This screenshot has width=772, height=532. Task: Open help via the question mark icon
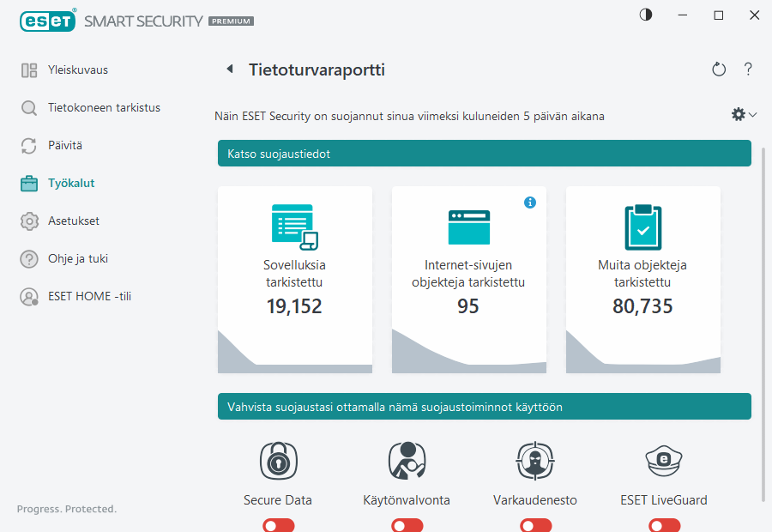[748, 69]
